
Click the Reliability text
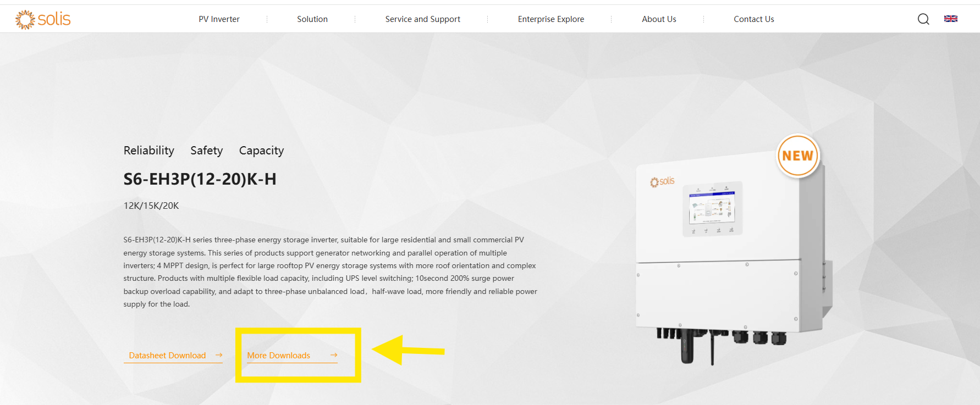(148, 151)
